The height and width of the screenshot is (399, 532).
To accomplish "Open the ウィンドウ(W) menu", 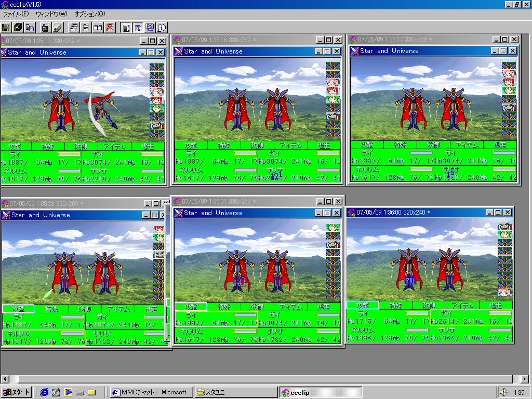I will [51, 14].
